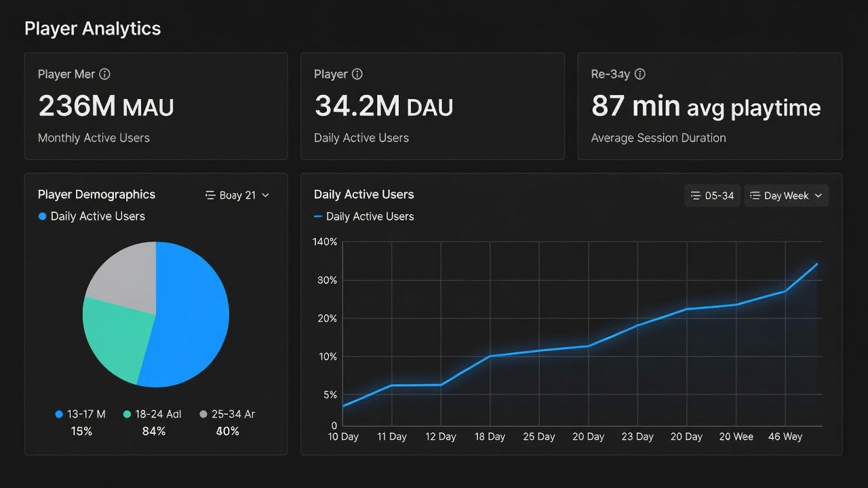The height and width of the screenshot is (488, 868).
Task: Click the 46 Wey x-axis label
Action: coord(785,436)
